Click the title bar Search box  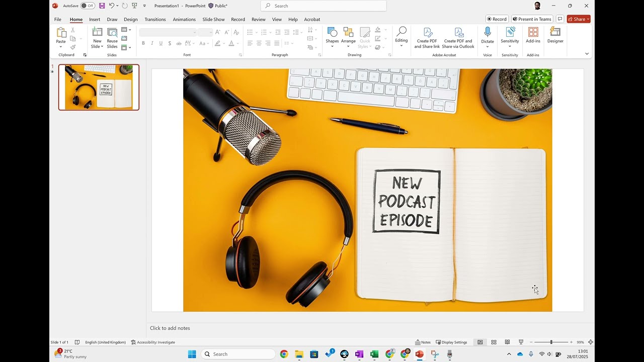point(324,6)
